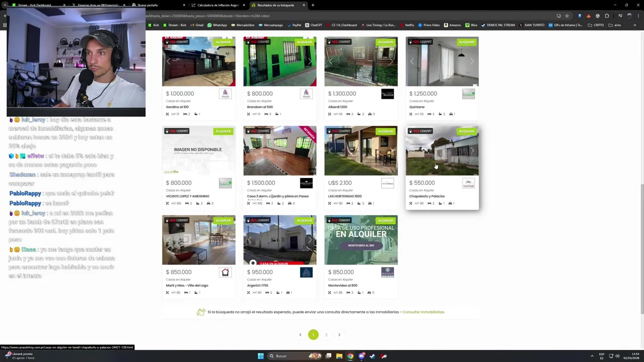Viewport: 644px width, 362px height.
Task: Close the Resultados de su búsqueda tab
Action: click(x=303, y=5)
